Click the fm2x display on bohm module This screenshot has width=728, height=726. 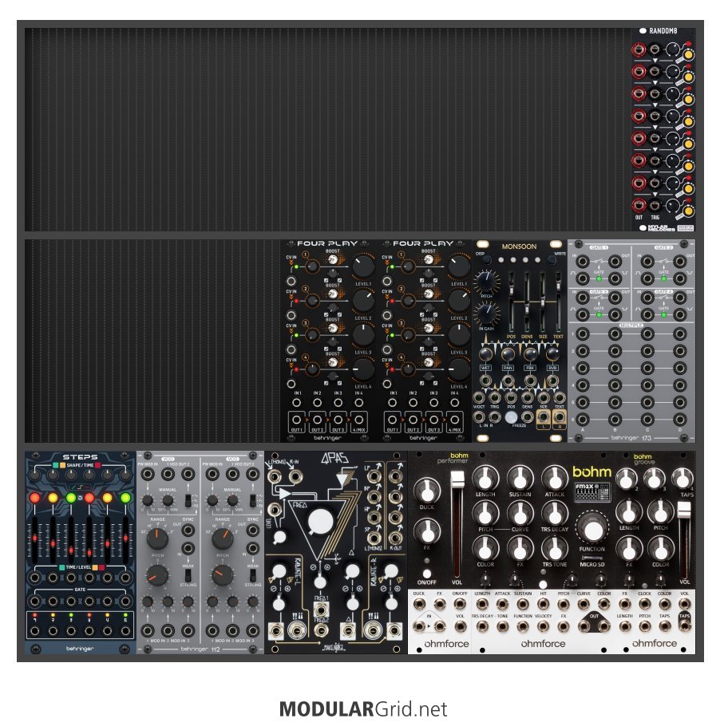tap(592, 491)
